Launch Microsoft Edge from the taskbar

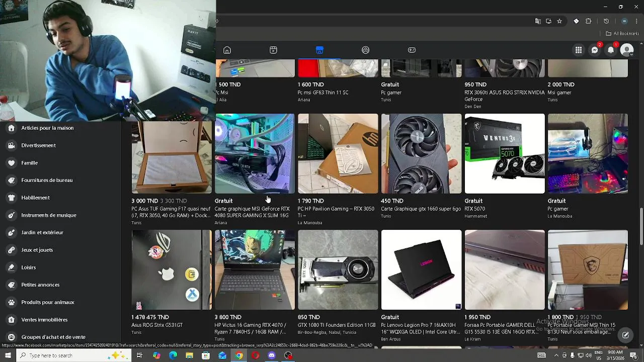[x=173, y=355]
